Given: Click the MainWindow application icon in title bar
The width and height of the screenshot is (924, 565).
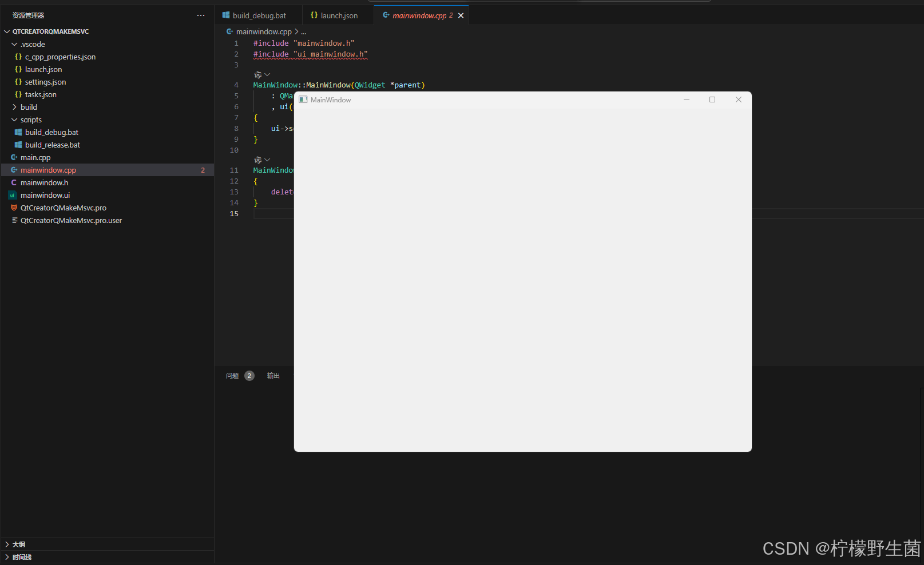Looking at the screenshot, I should click(303, 100).
